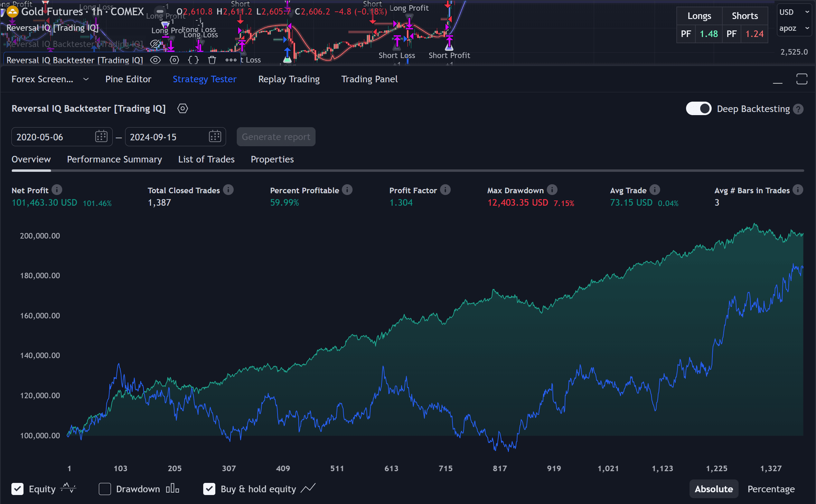The width and height of the screenshot is (816, 504).
Task: Click trade number 817 on the x-axis
Action: pos(500,468)
